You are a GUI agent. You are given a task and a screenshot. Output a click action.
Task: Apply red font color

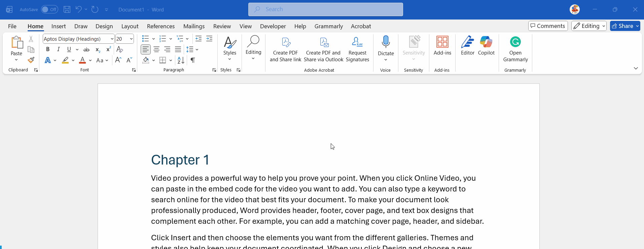click(x=82, y=60)
